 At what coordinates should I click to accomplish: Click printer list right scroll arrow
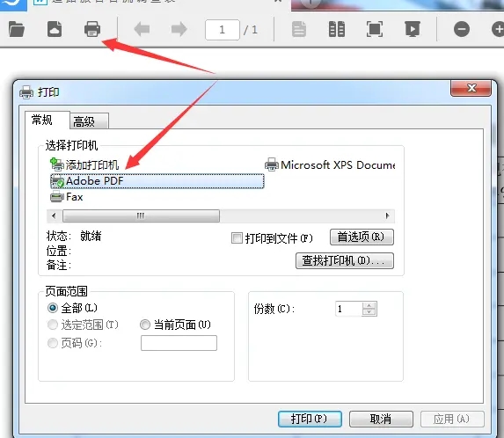(388, 215)
